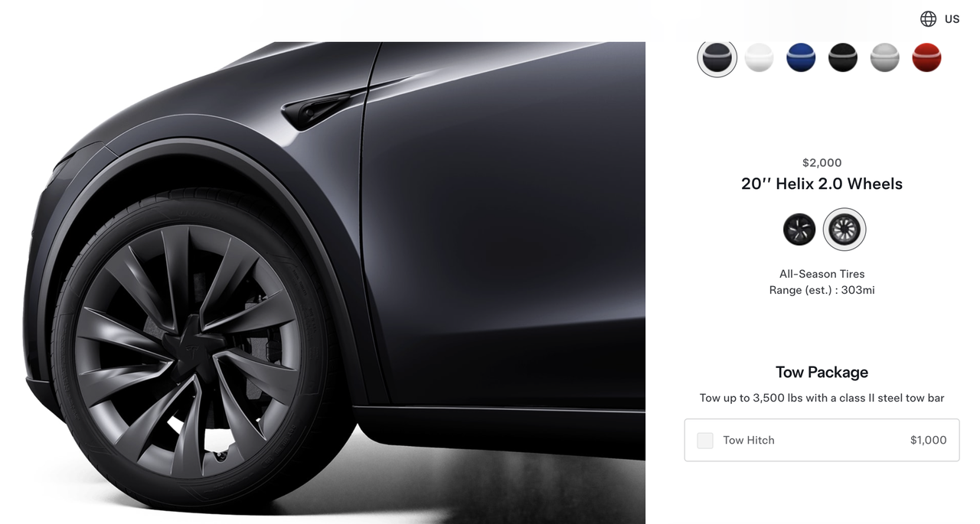Select the 20'' Helix 2.0 wheel icon
Image resolution: width=980 pixels, height=524 pixels.
point(844,229)
